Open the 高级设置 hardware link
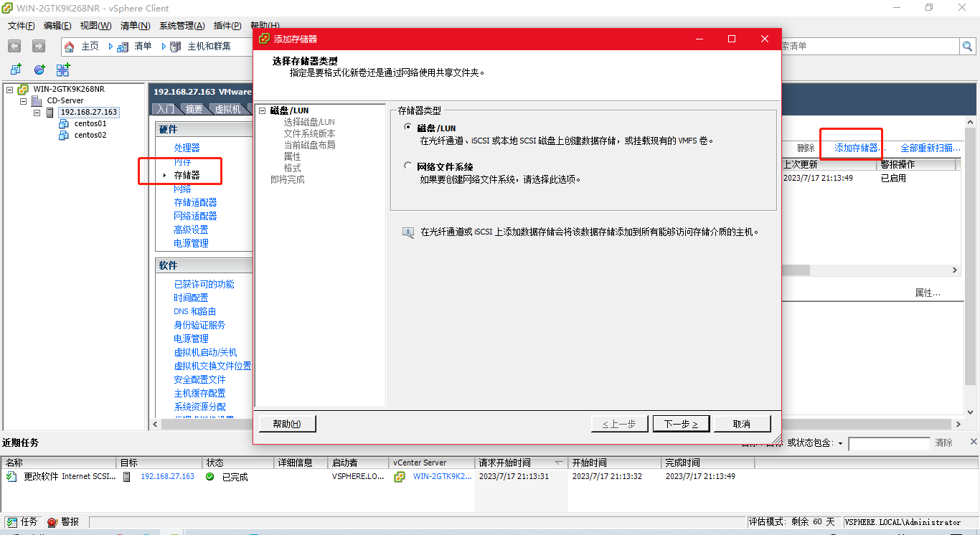 (x=191, y=229)
